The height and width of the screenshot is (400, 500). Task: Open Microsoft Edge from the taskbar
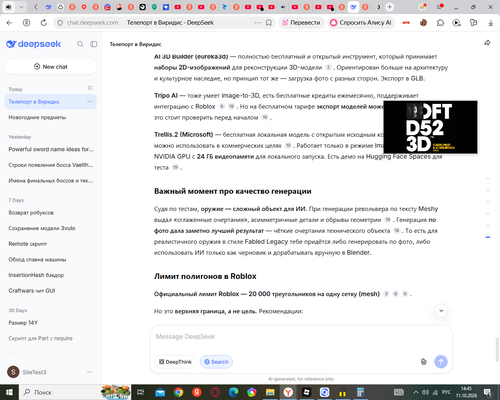[x=233, y=392]
